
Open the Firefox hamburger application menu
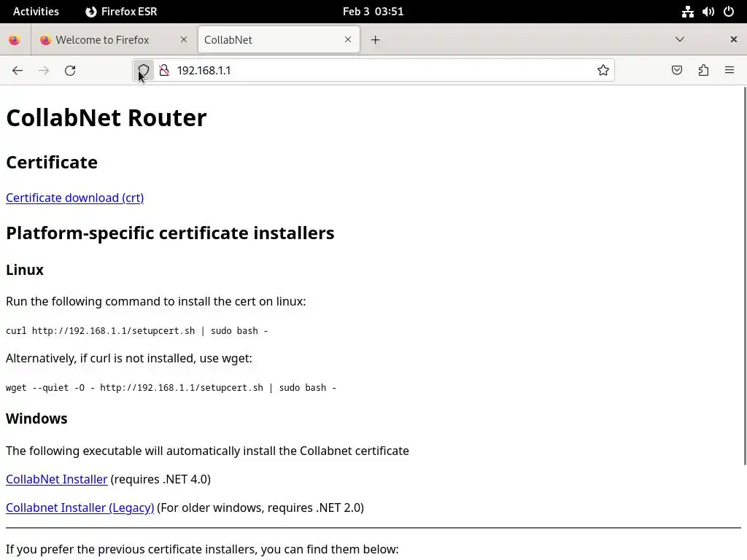coord(729,71)
